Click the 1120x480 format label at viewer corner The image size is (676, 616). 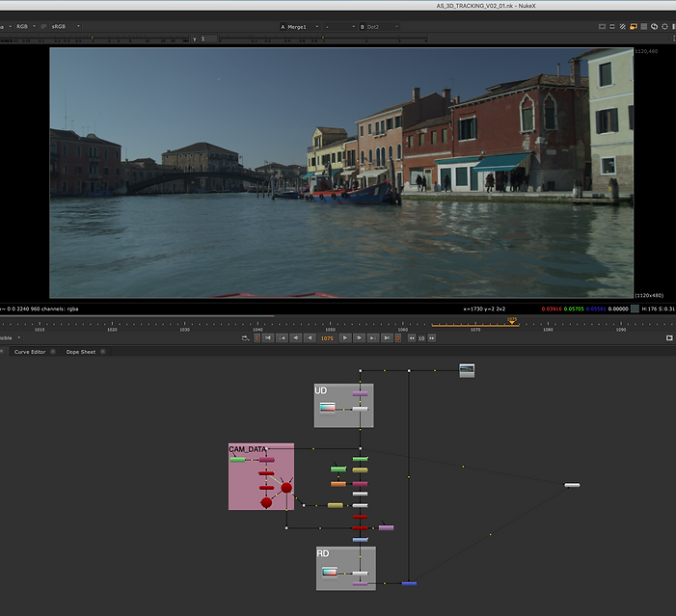coord(649,295)
